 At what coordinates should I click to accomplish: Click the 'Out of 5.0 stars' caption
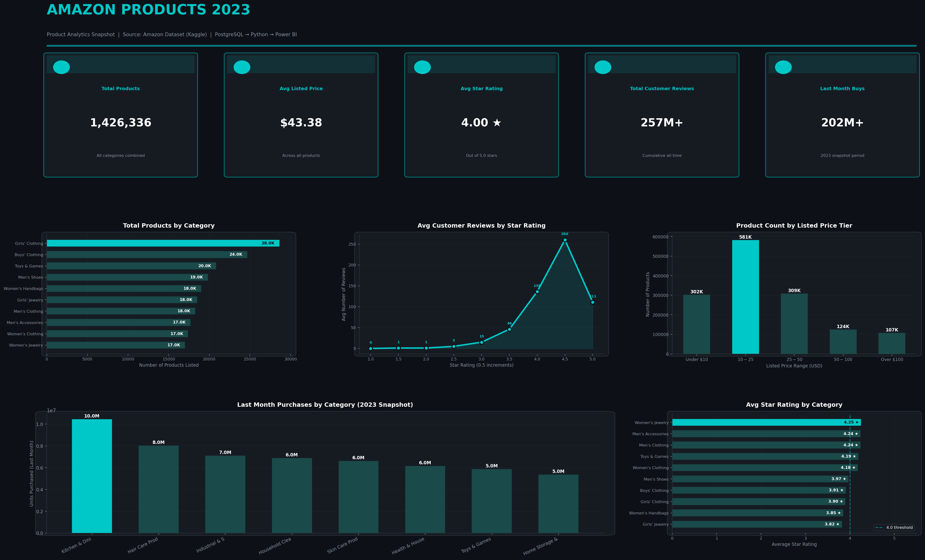[x=481, y=155]
